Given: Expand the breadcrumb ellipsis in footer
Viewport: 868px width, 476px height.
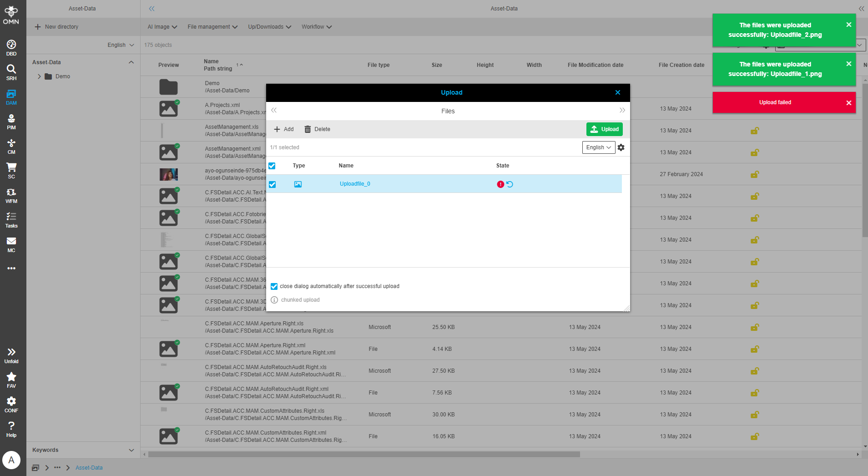Looking at the screenshot, I should tap(57, 468).
